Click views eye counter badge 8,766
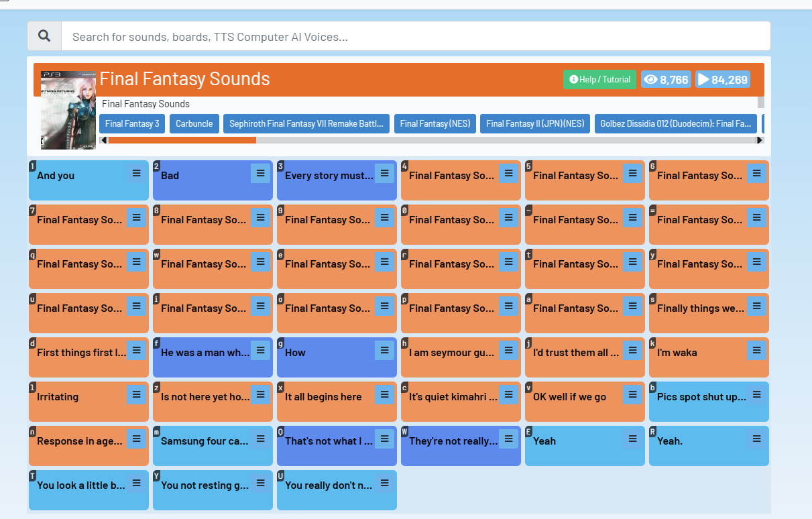The width and height of the screenshot is (812, 519). pos(666,80)
